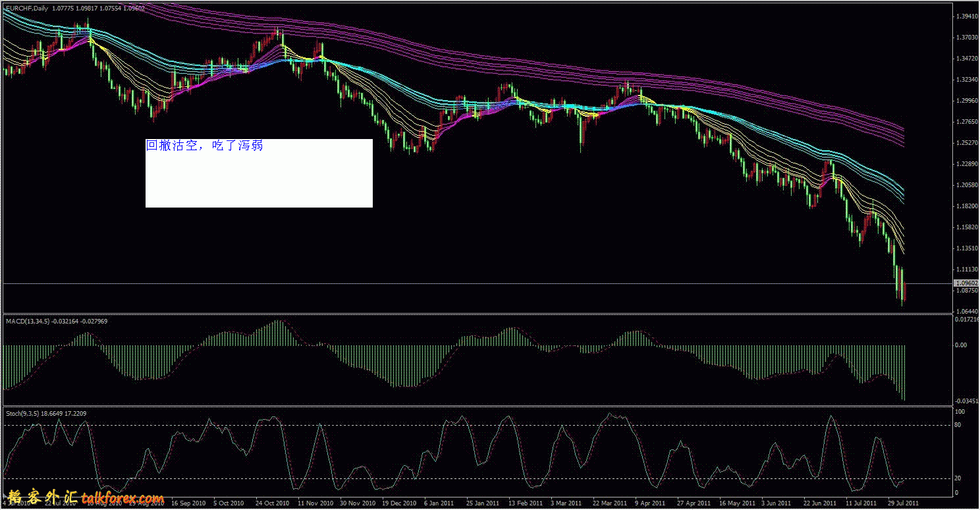Click date label 27 Apr 2011
This screenshot has width=980, height=510.
click(694, 503)
